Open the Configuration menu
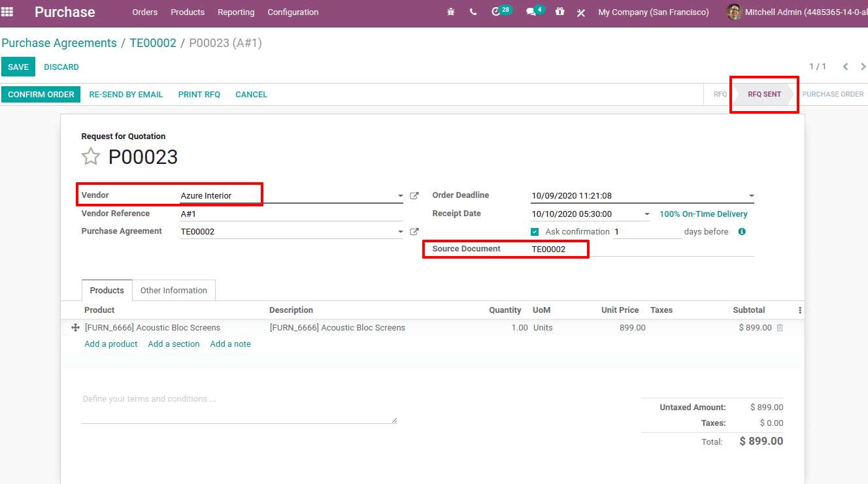This screenshot has width=868, height=484. (x=293, y=12)
